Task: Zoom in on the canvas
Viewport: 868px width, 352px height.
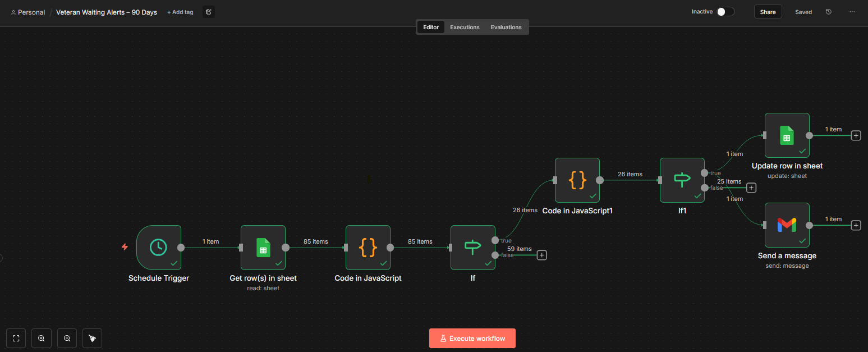Action: coord(42,338)
